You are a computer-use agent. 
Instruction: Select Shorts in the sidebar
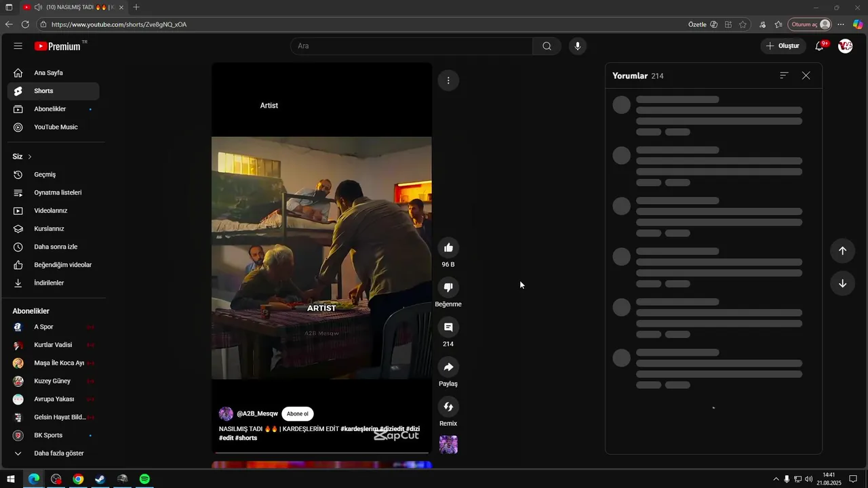tap(54, 91)
